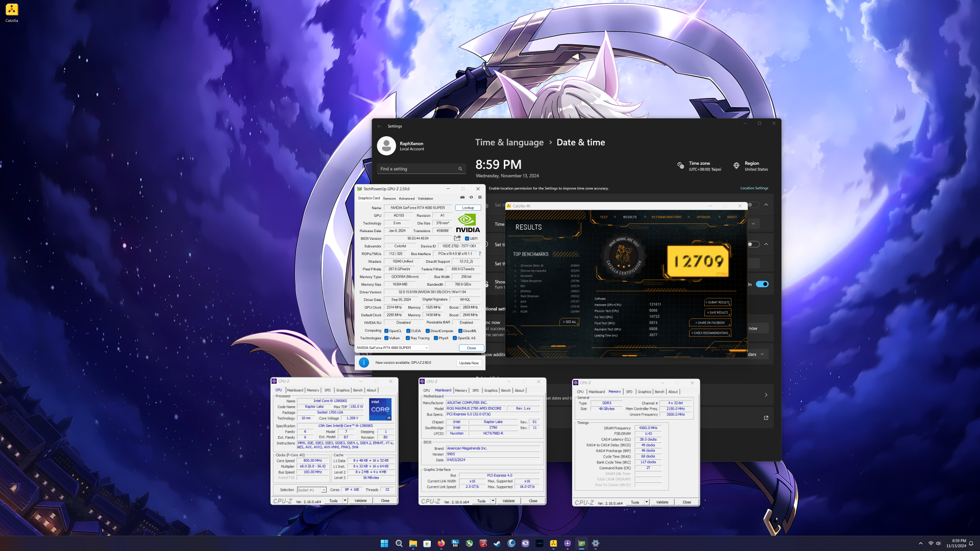Image resolution: width=980 pixels, height=551 pixels.
Task: Click the Lookup button in GPU-Z
Action: 468,208
